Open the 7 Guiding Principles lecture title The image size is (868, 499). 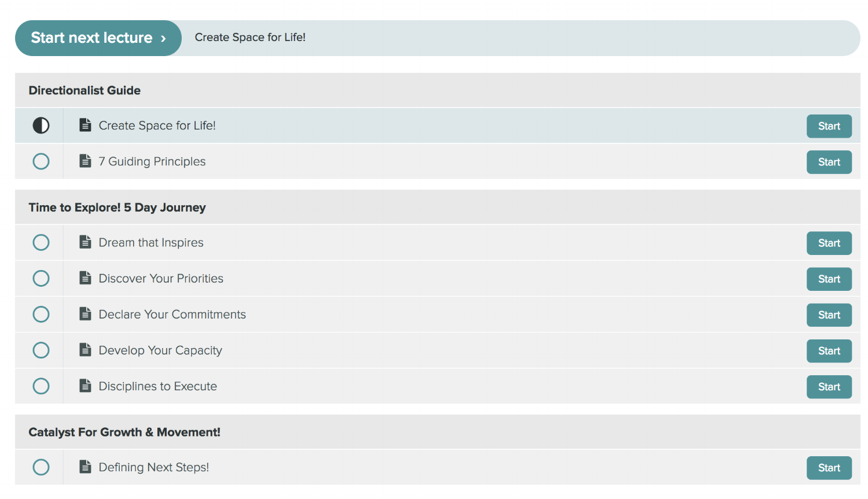pos(152,161)
